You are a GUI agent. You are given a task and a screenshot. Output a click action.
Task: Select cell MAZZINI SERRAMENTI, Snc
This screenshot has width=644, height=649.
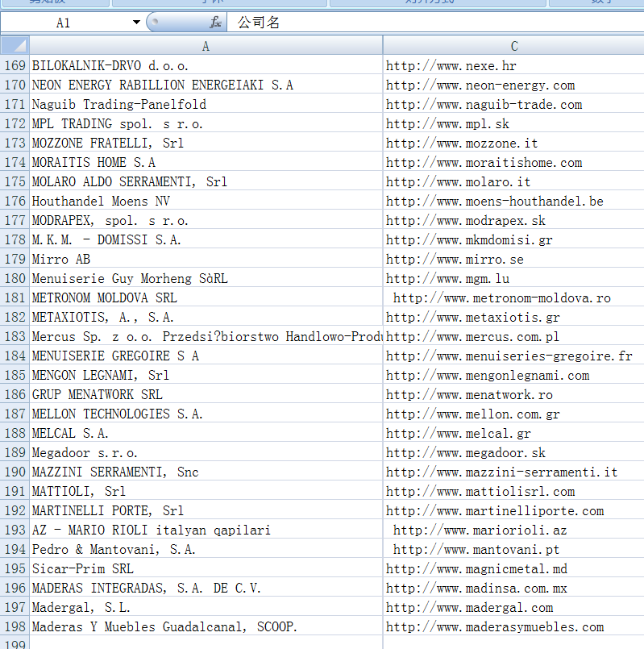point(206,472)
